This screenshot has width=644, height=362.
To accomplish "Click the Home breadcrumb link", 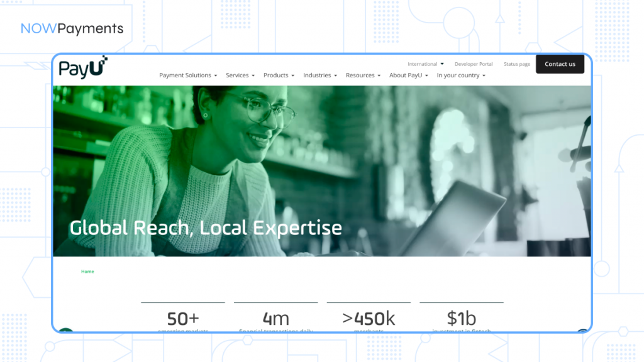I will [x=87, y=271].
